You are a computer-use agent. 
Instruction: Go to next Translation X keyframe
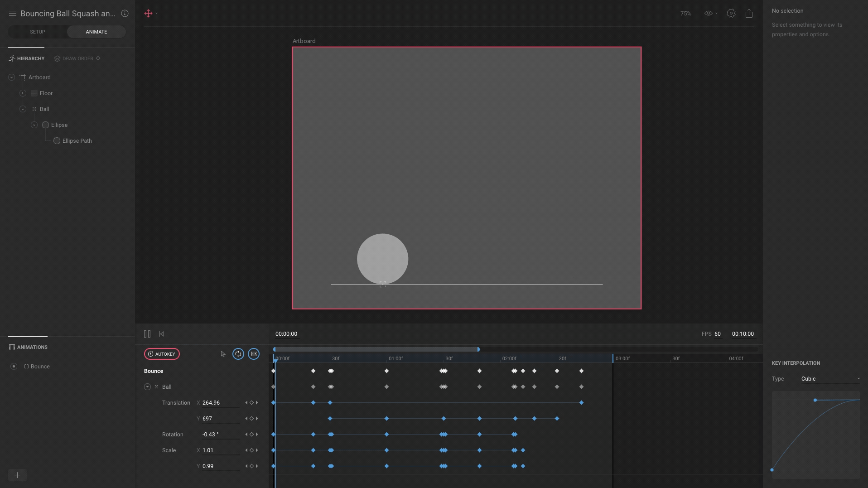click(257, 403)
